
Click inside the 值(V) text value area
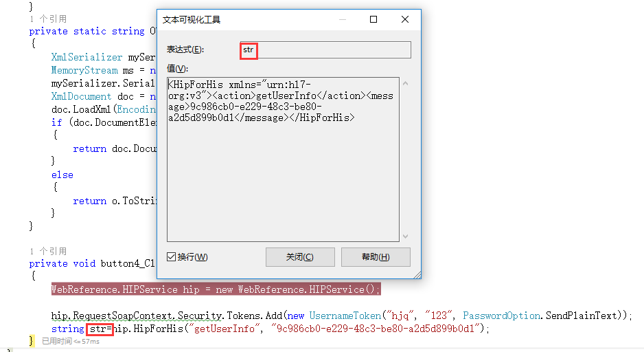tap(283, 159)
